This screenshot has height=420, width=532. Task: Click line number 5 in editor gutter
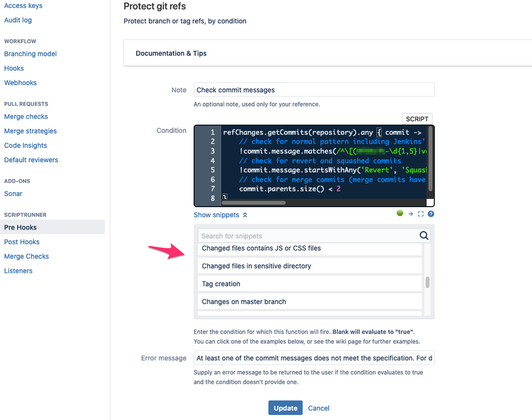[x=212, y=170]
